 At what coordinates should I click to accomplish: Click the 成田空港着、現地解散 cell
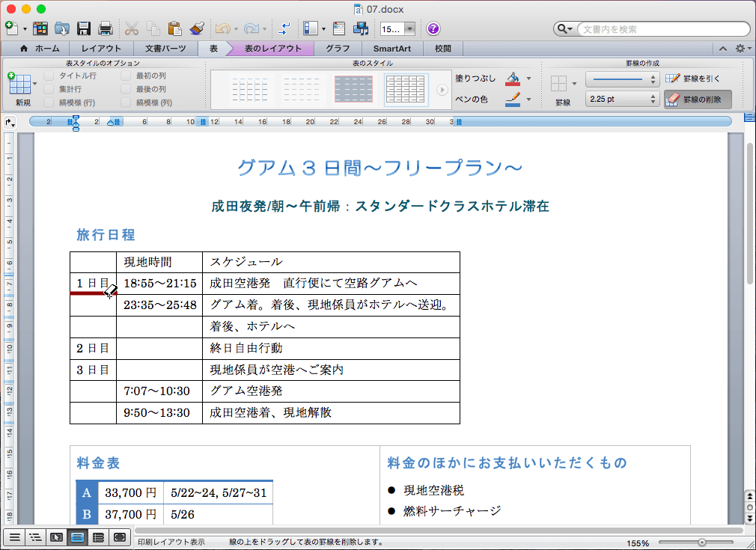point(332,413)
